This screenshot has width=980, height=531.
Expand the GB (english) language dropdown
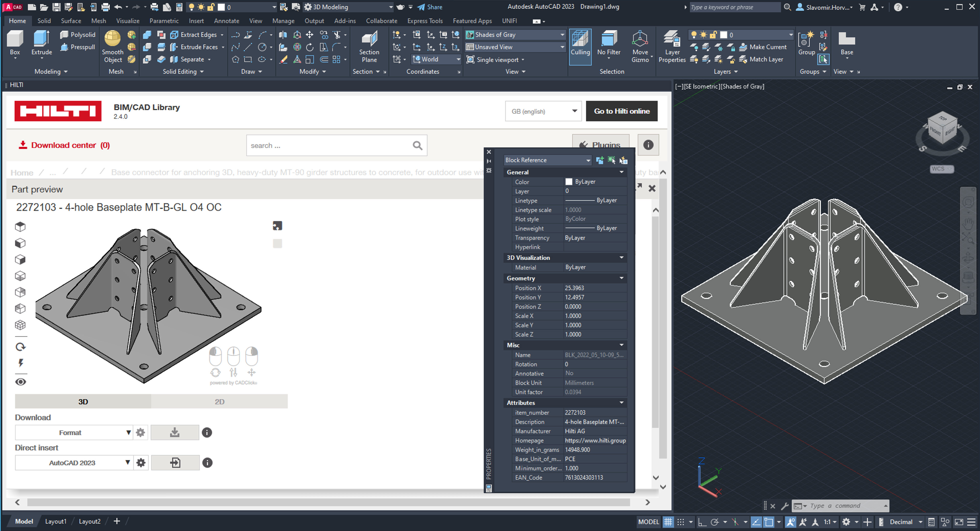[x=543, y=111]
